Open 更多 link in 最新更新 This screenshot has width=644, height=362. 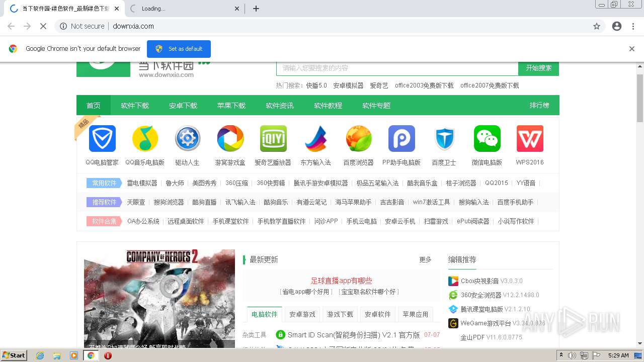[x=426, y=259]
